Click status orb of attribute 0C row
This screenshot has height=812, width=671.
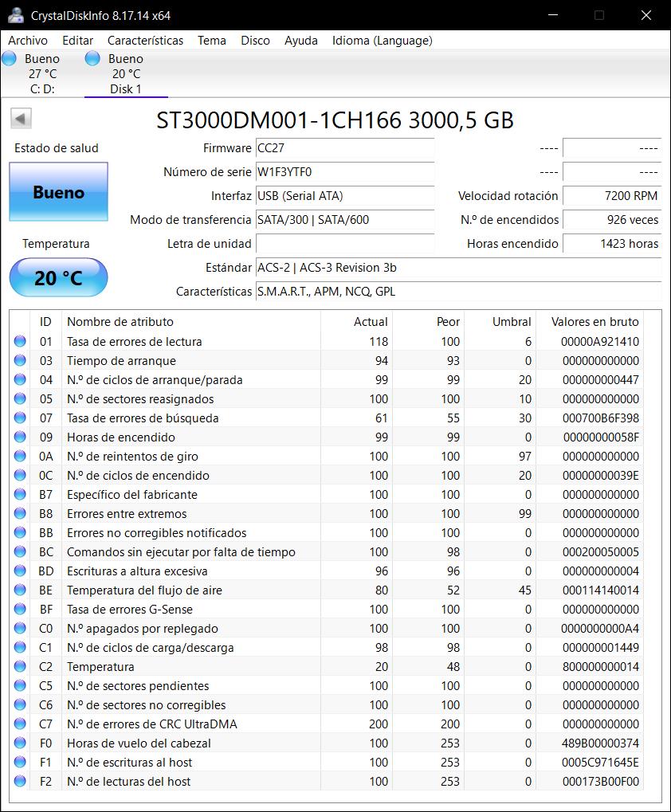click(20, 476)
